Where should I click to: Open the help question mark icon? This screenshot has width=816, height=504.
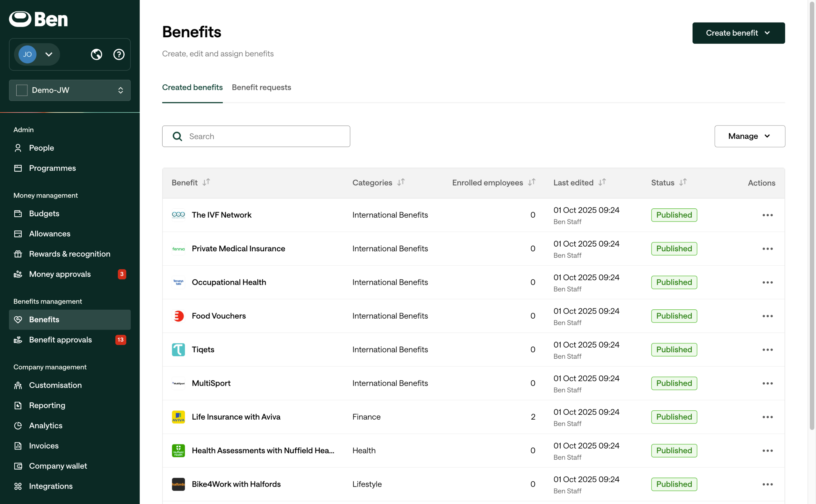click(x=119, y=54)
